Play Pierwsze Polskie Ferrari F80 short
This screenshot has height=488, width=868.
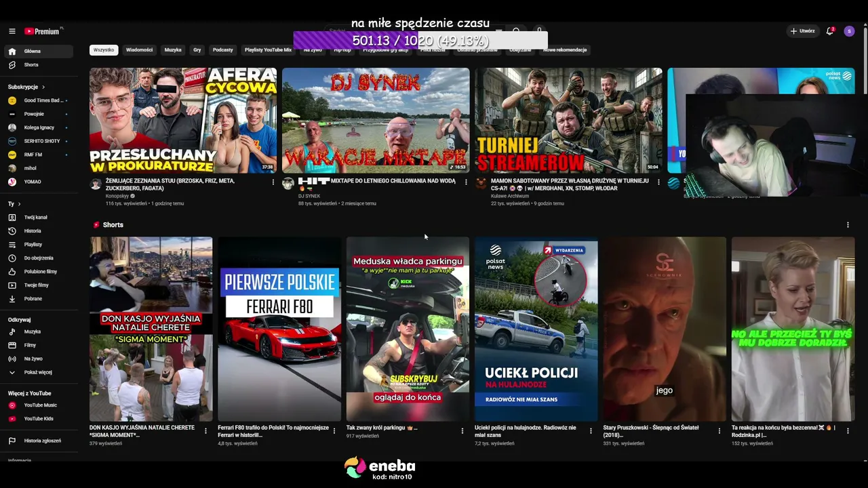[x=279, y=329]
